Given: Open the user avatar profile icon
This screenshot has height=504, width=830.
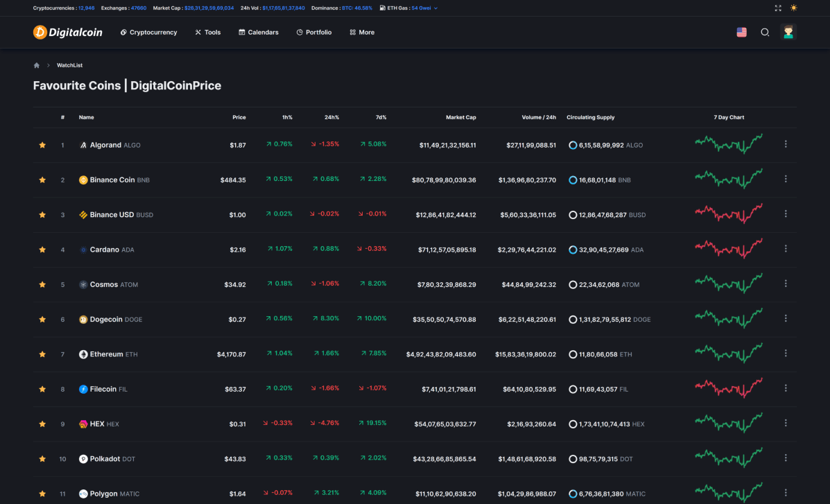Looking at the screenshot, I should [x=788, y=32].
